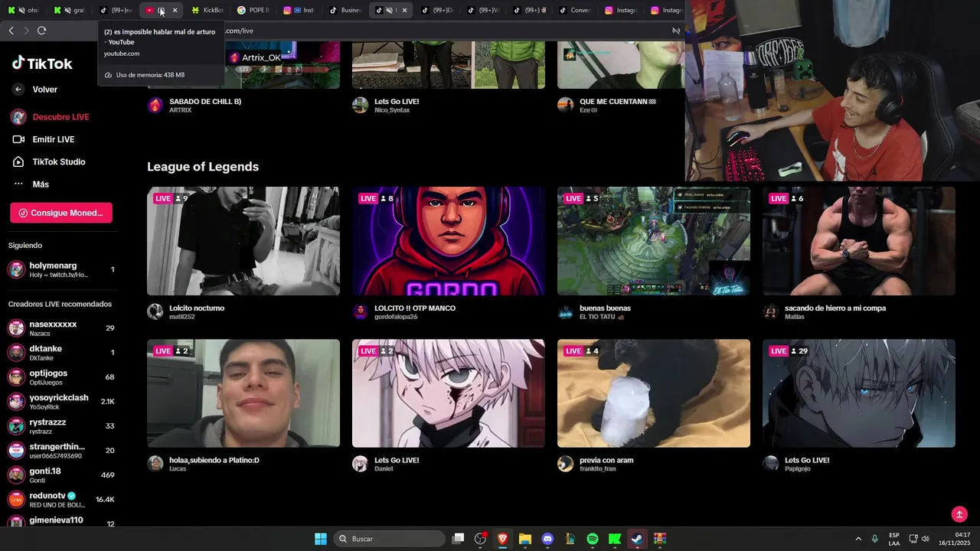Open sacando de hierro a mi compa thumbnail
This screenshot has height=551, width=980.
[859, 241]
